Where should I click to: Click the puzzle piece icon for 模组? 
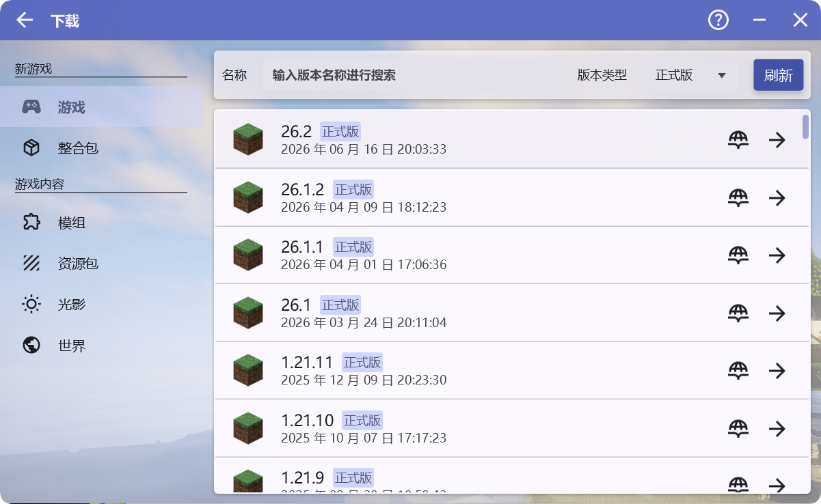tap(31, 223)
